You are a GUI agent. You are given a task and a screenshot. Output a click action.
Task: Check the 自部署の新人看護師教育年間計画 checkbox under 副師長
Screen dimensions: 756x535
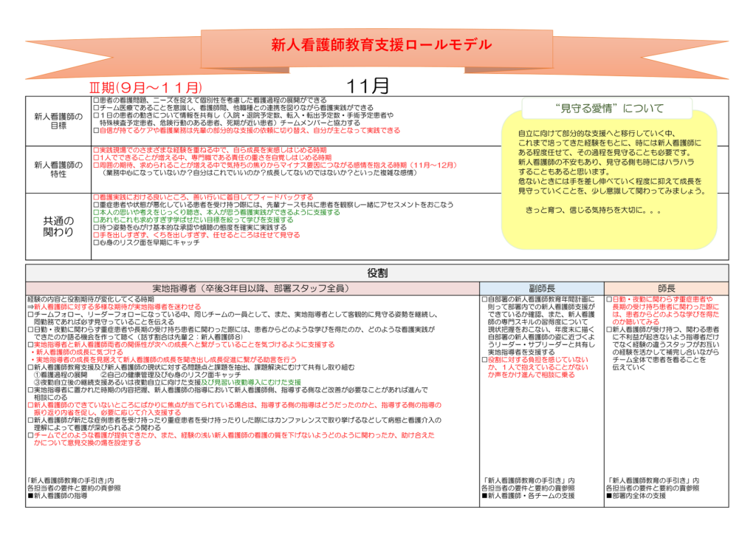click(x=484, y=300)
